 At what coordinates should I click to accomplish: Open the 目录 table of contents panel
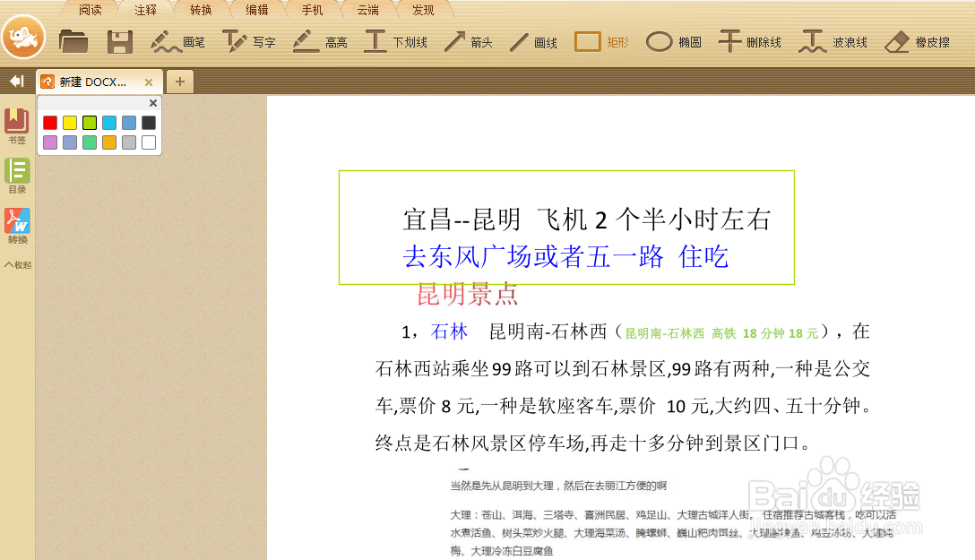(17, 176)
